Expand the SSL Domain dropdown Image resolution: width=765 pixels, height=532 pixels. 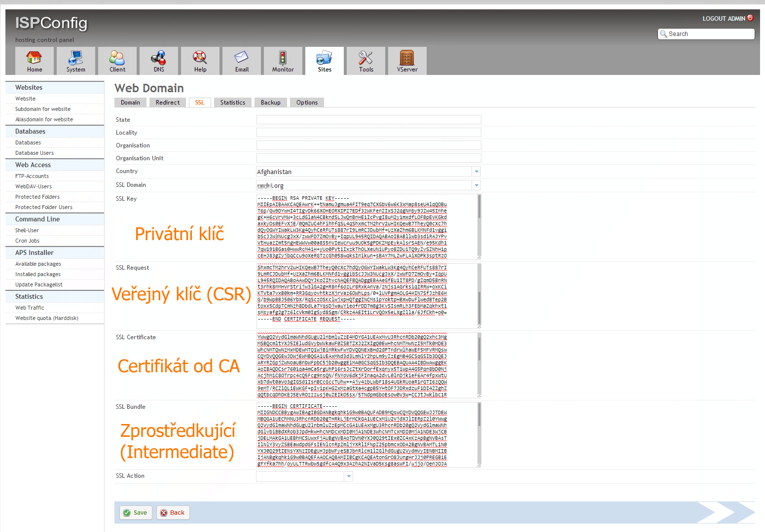(476, 185)
